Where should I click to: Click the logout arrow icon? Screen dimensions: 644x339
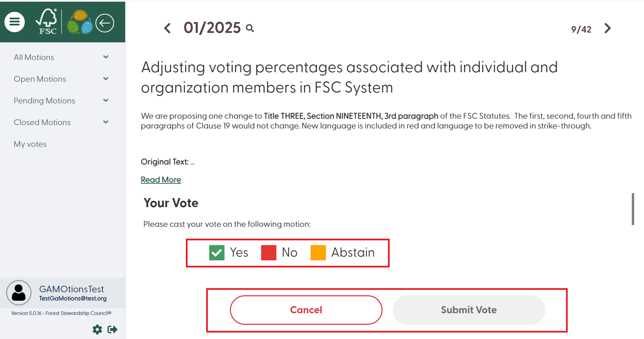(112, 330)
